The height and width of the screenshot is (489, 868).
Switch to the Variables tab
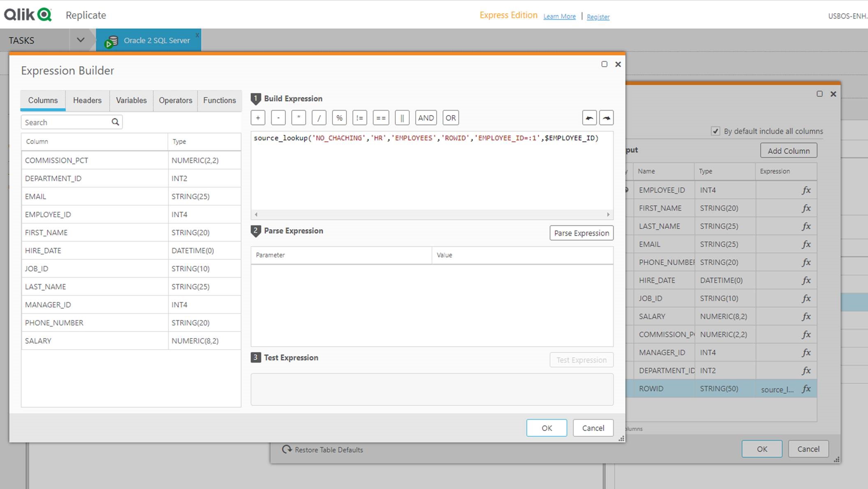(131, 100)
